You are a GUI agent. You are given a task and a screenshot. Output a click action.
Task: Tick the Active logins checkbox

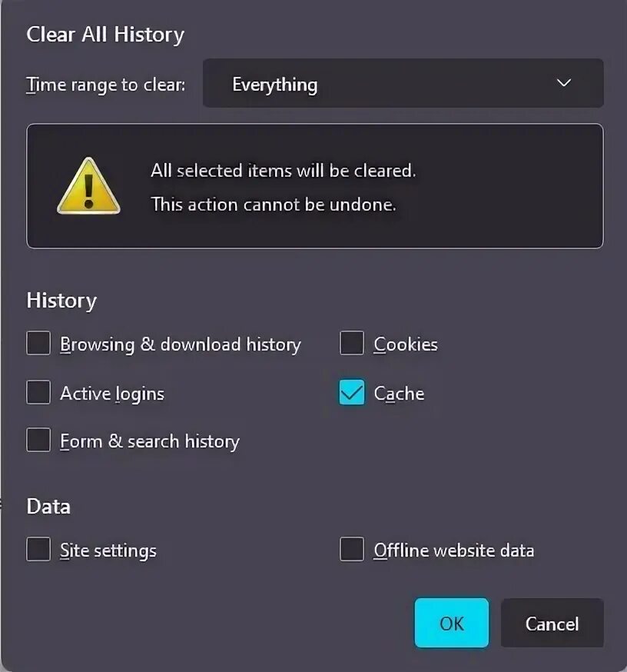pyautogui.click(x=38, y=393)
